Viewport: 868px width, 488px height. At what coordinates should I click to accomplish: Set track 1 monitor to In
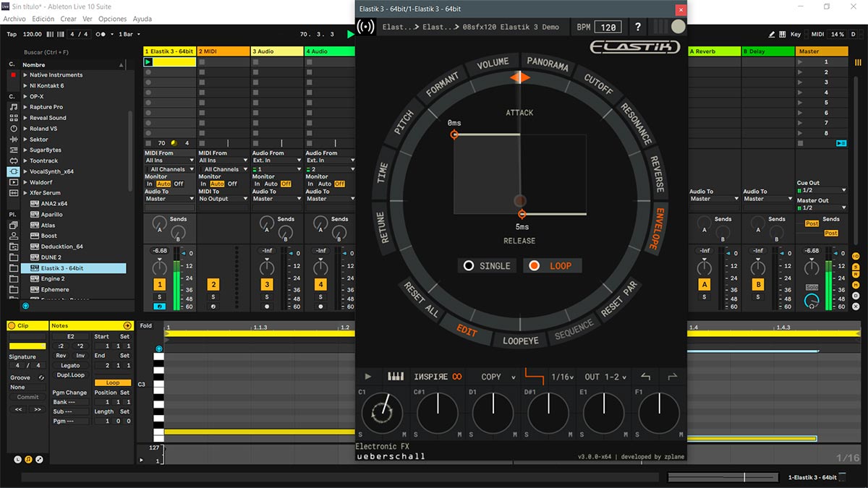click(150, 184)
